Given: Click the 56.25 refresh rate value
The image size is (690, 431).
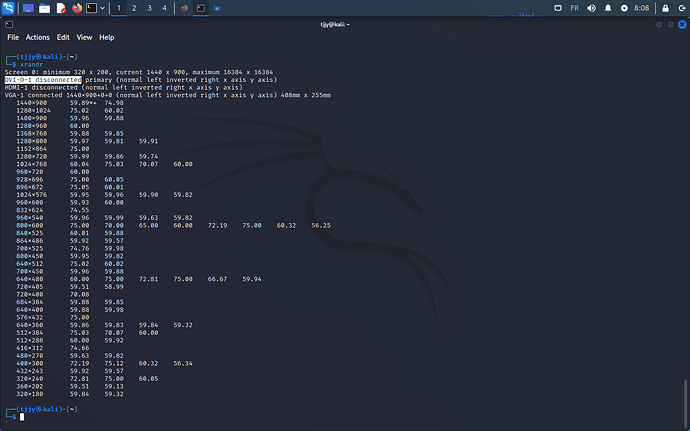Looking at the screenshot, I should point(321,225).
